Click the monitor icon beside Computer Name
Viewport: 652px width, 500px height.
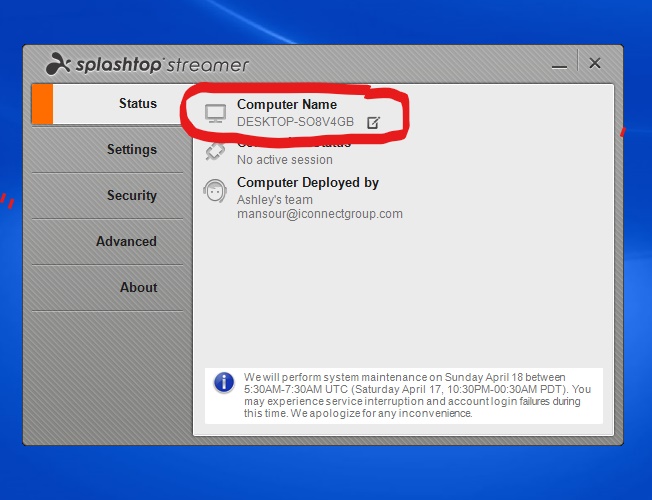[x=215, y=113]
